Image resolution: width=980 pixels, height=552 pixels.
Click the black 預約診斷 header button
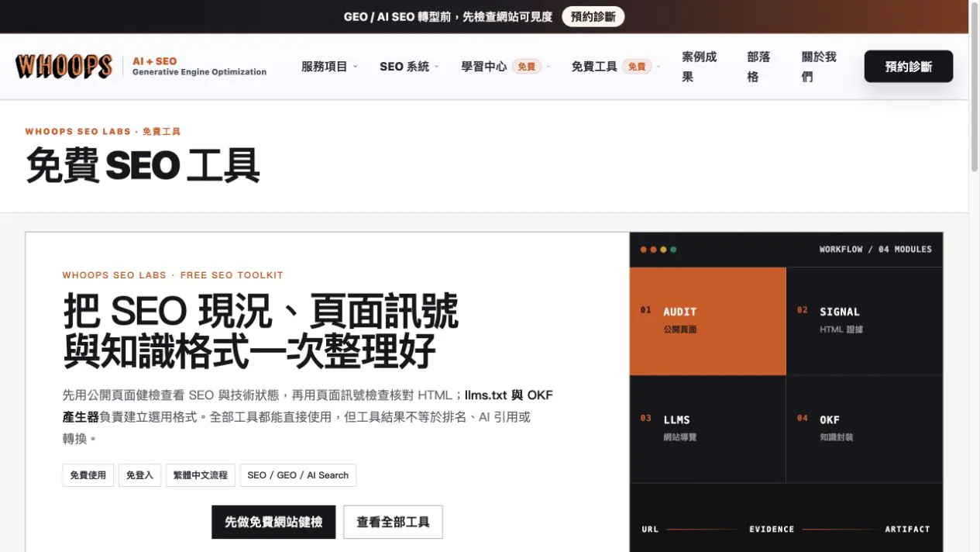909,67
